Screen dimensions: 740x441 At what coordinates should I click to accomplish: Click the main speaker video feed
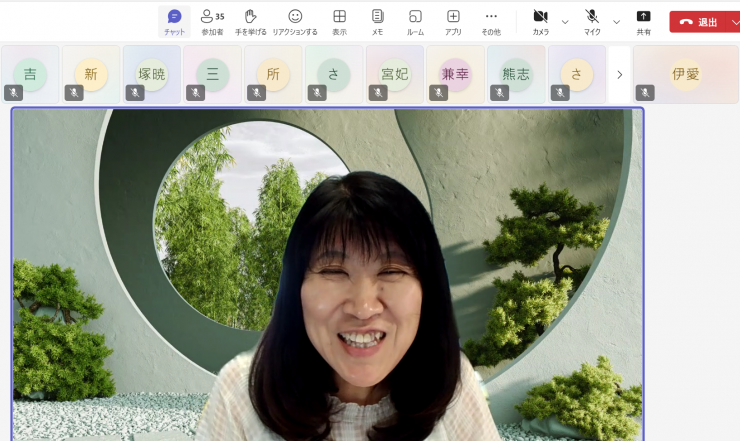click(x=328, y=274)
